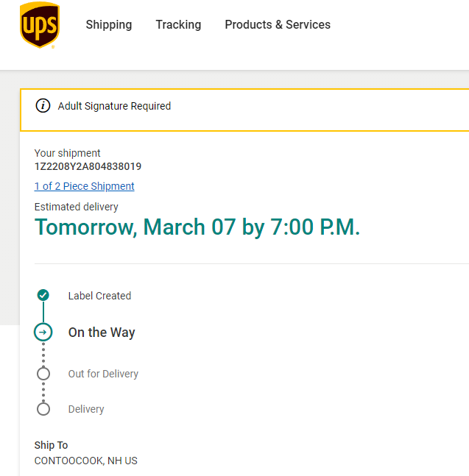Screen dimensions: 469x476
Task: Open the 1 of 2 Piece Shipment link
Action: (x=85, y=186)
